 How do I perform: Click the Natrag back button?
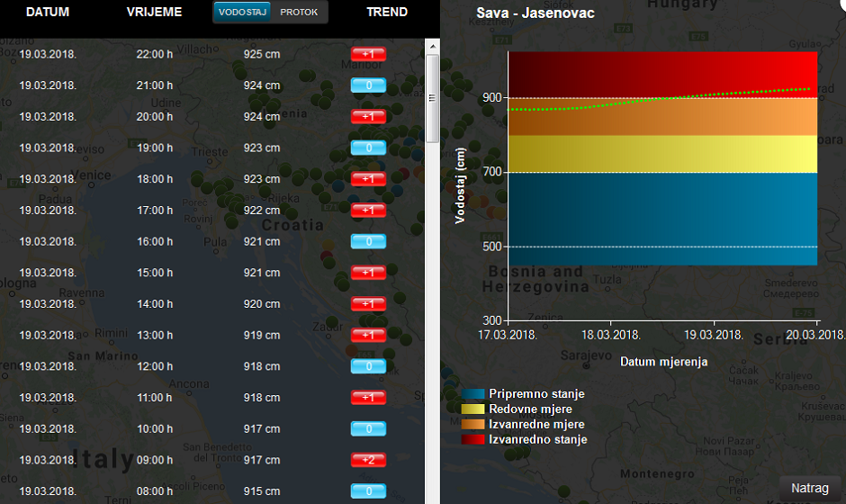(x=810, y=488)
